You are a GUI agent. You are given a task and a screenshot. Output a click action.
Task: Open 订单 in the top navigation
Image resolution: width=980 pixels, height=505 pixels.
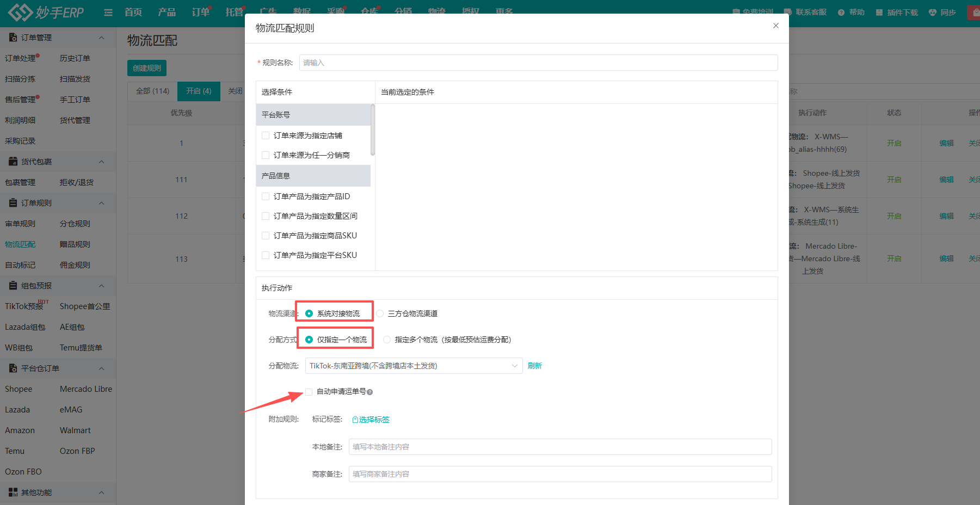201,12
